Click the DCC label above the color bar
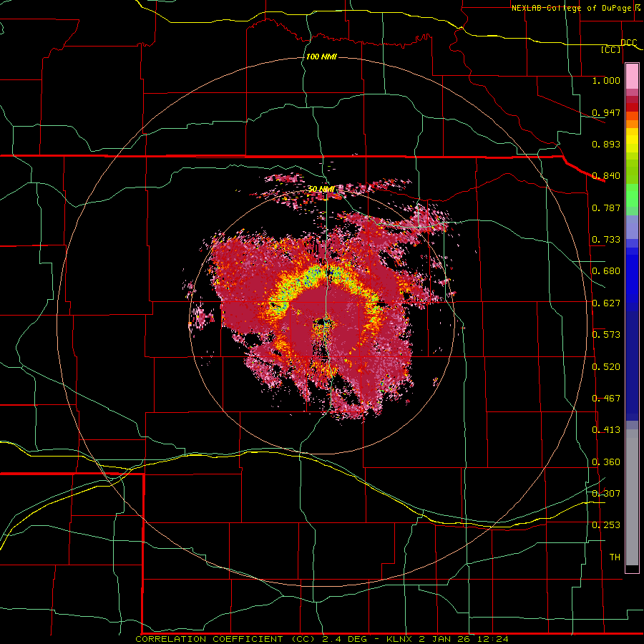Image resolution: width=644 pixels, height=644 pixels. coord(628,43)
